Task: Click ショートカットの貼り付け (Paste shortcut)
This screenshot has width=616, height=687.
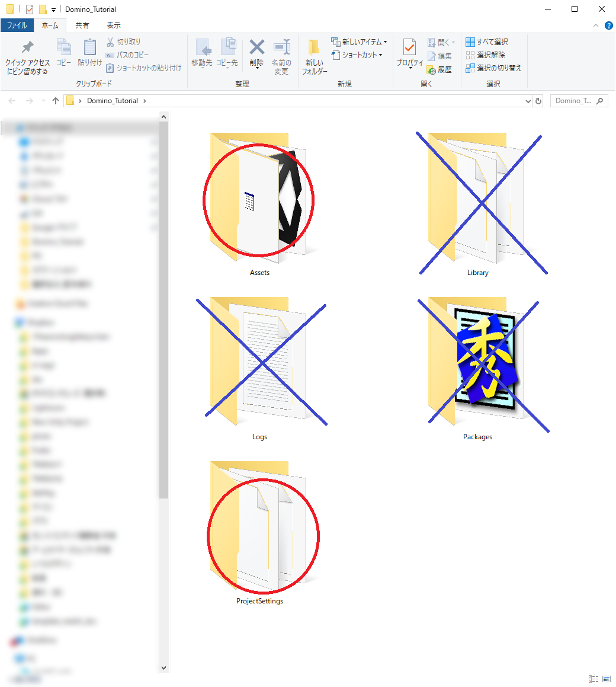Action: [x=144, y=68]
